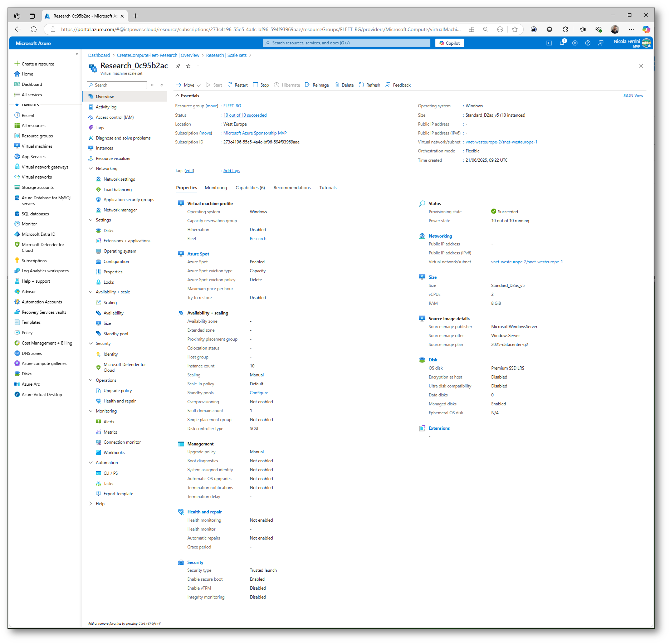The width and height of the screenshot is (670, 644).
Task: Collapse the Operations menu group
Action: [91, 380]
